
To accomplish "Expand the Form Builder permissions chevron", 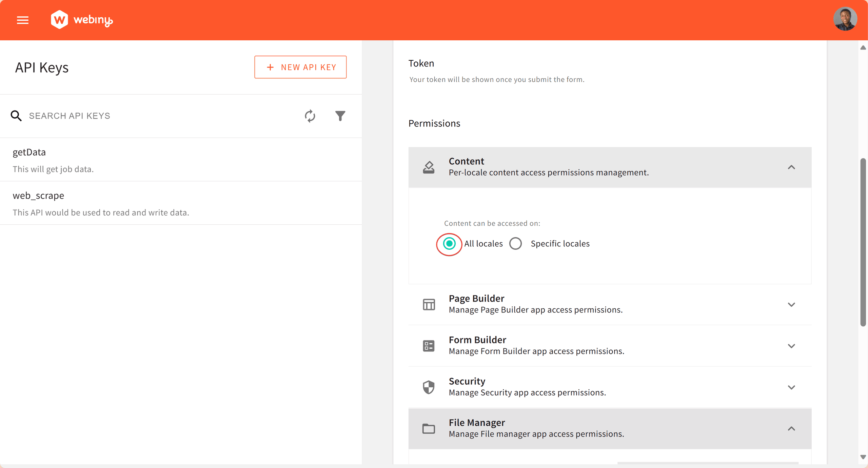I will pos(791,346).
